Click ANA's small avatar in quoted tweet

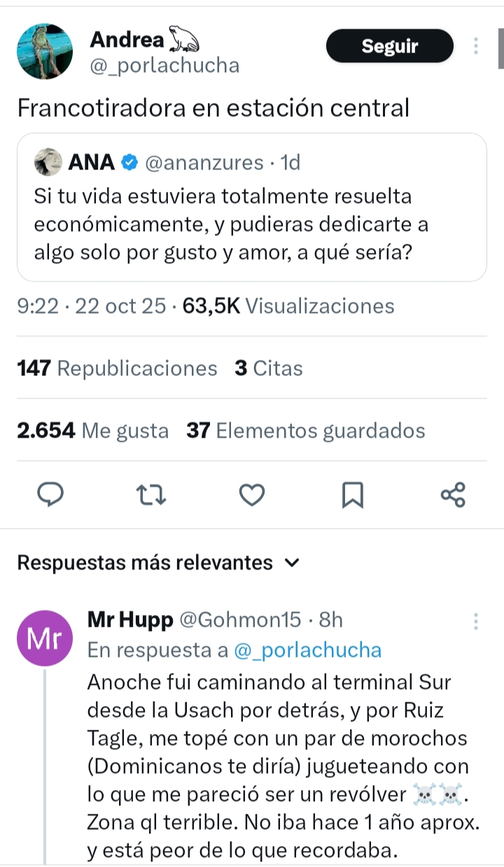[48, 162]
